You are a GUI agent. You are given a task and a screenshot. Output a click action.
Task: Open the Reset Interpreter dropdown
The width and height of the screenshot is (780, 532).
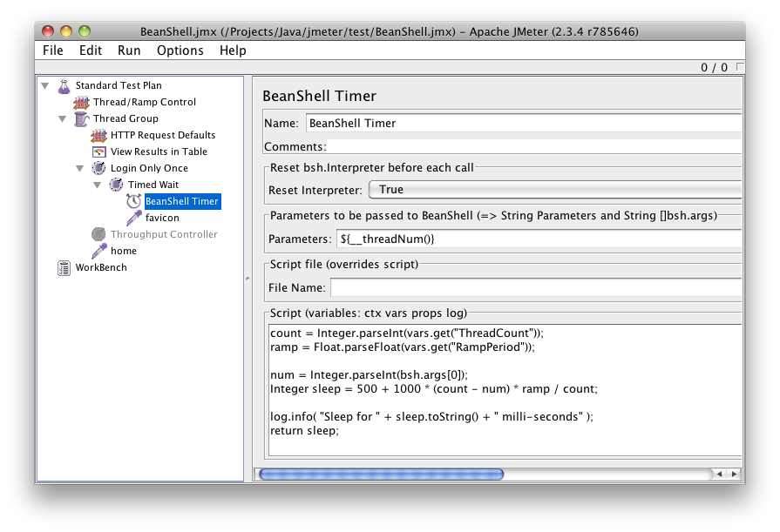coord(554,190)
